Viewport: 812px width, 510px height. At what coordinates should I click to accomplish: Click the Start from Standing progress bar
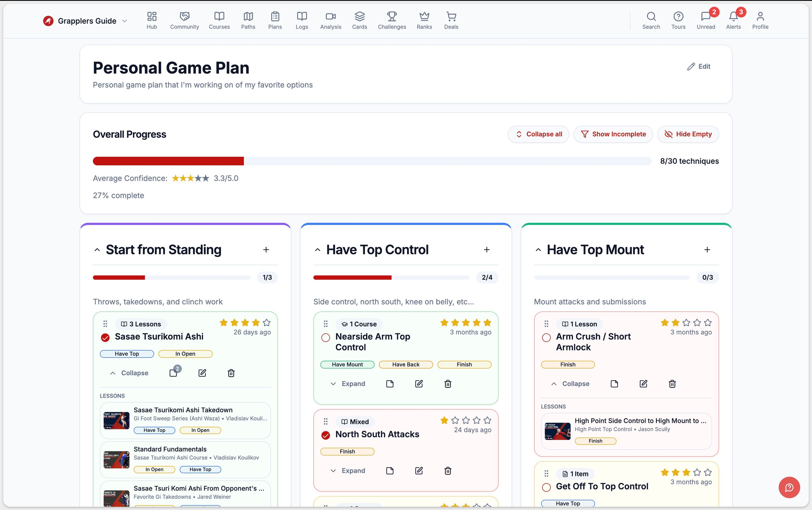(172, 277)
